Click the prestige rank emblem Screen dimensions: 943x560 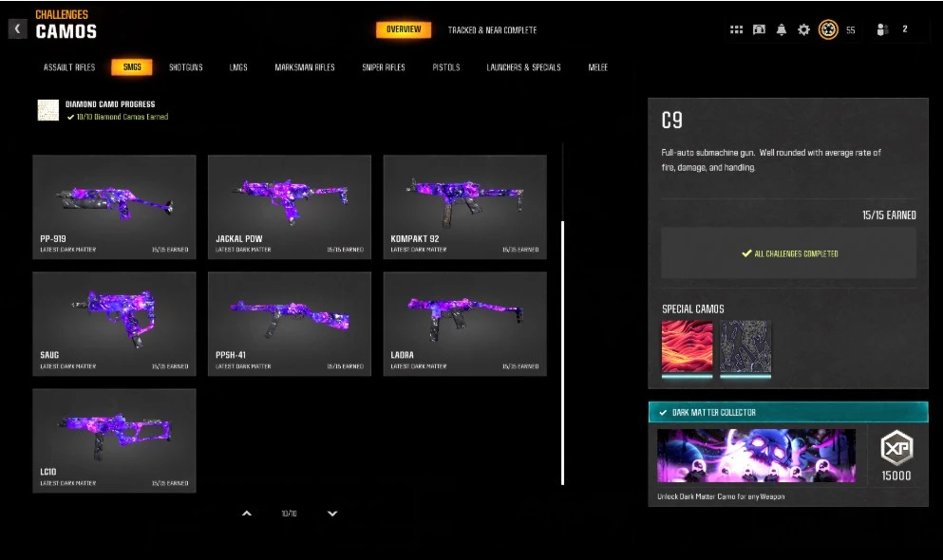(x=827, y=29)
